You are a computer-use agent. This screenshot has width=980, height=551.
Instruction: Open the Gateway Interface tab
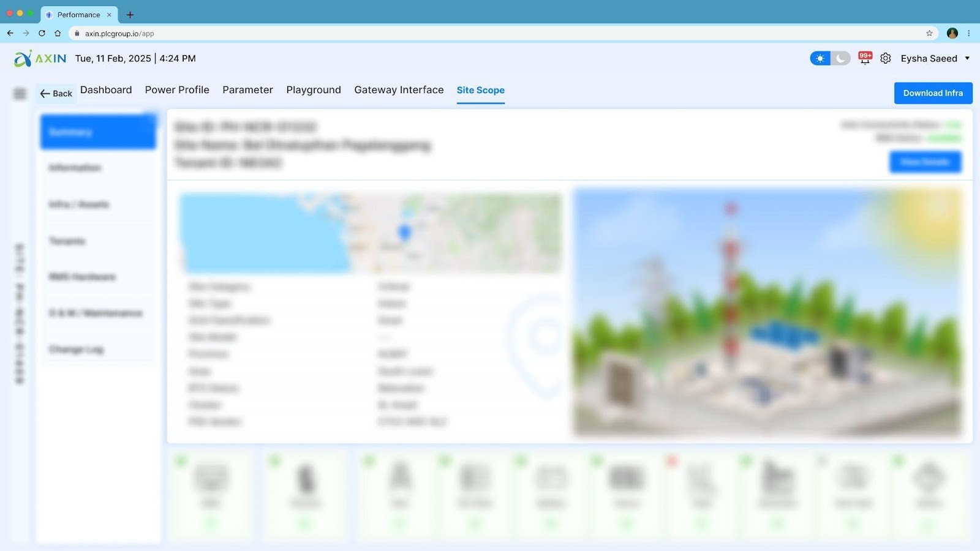click(x=399, y=89)
